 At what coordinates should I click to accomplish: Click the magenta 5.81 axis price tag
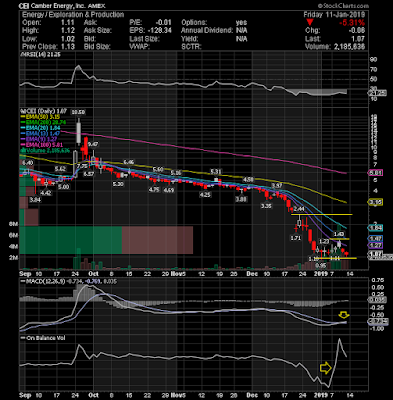[375, 173]
